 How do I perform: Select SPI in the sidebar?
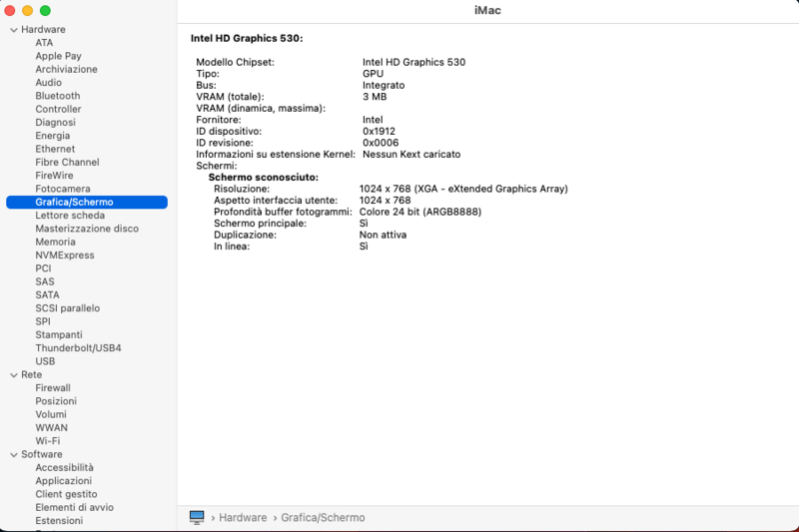tap(43, 321)
